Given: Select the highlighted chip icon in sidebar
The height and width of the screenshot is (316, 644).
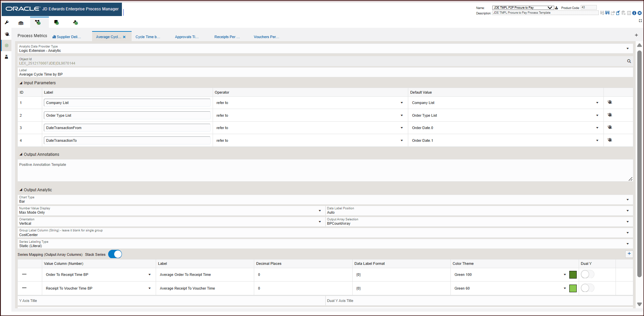Looking at the screenshot, I should (x=7, y=45).
